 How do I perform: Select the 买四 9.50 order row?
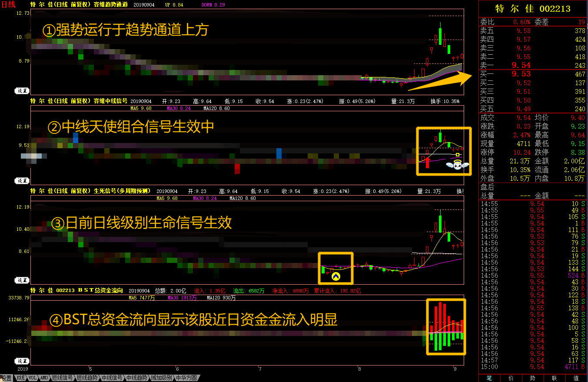click(x=533, y=100)
